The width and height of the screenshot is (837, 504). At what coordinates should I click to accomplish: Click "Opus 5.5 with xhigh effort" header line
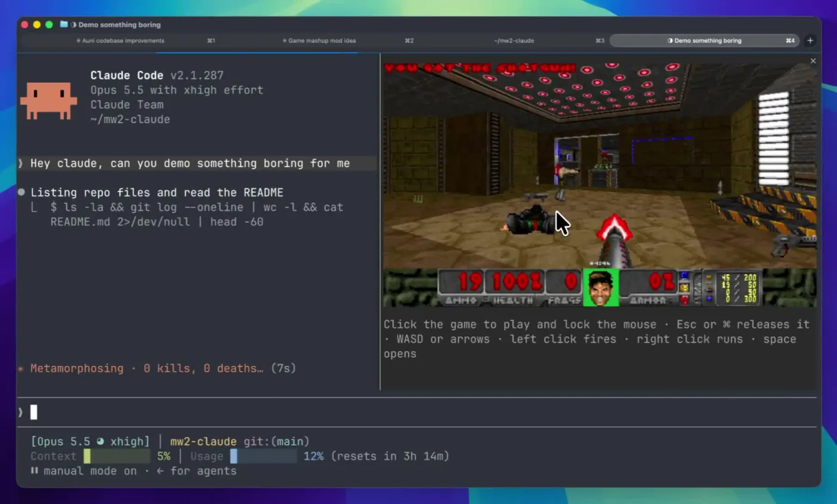pos(177,90)
